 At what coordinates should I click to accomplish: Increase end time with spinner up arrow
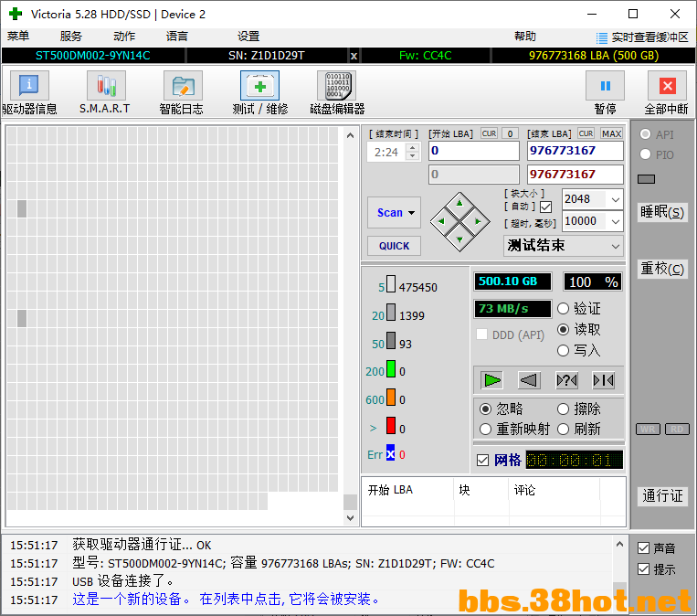click(x=413, y=148)
